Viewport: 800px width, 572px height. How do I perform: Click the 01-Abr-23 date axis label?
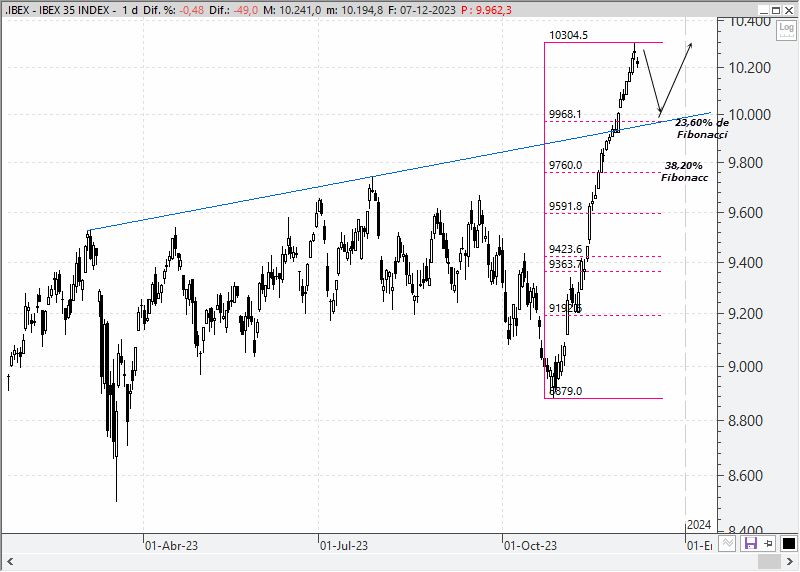click(x=171, y=545)
